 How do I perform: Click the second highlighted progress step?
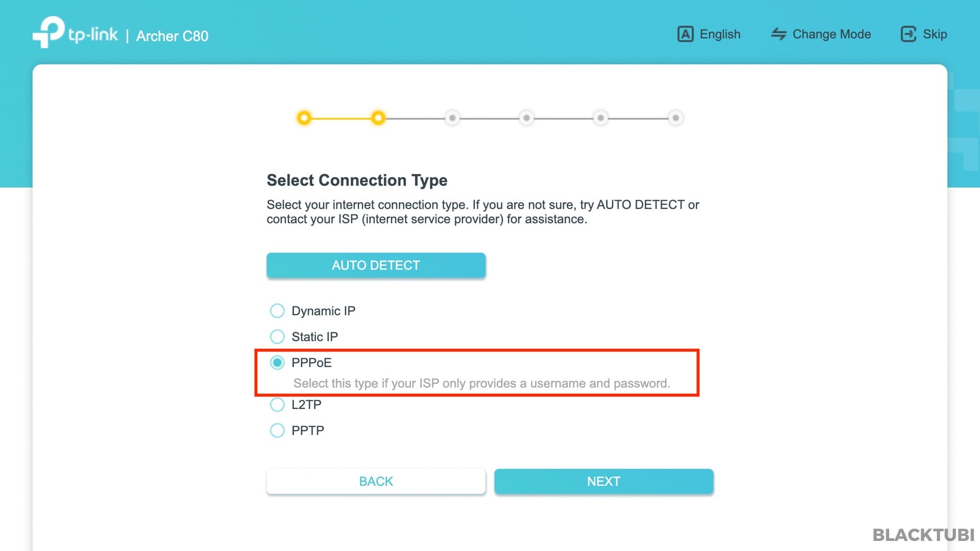378,118
